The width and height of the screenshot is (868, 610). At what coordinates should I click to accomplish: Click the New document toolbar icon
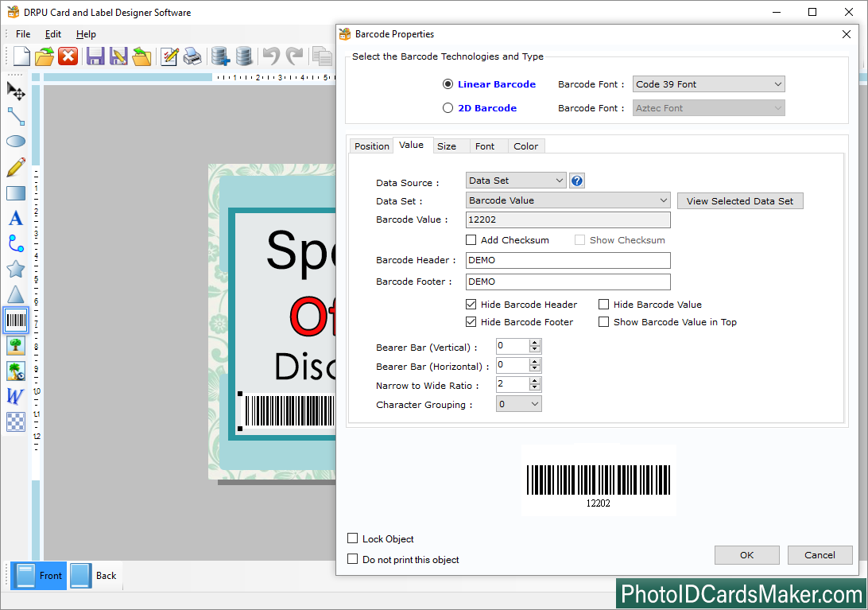coord(21,56)
